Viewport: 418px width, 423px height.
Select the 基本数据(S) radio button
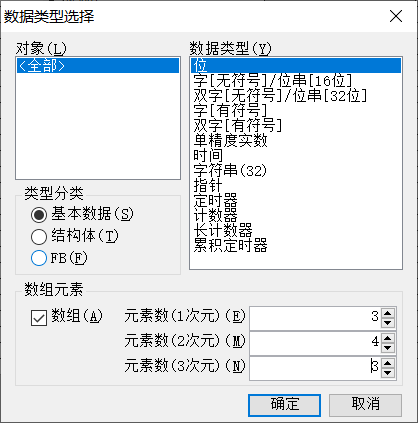(x=39, y=215)
